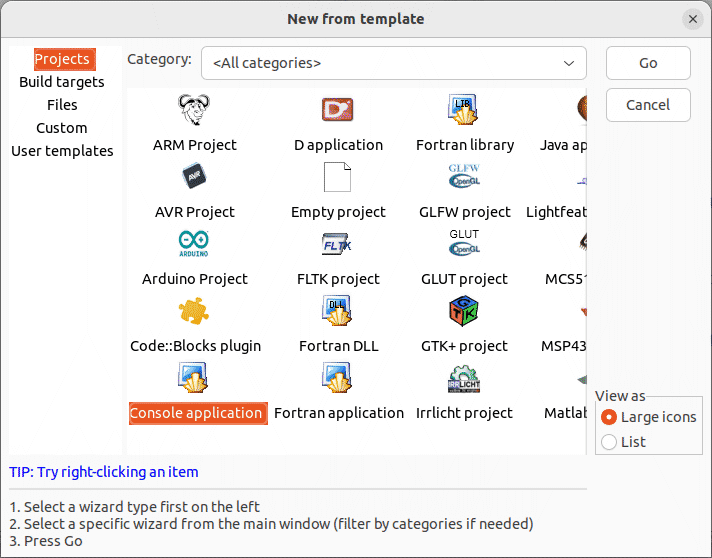
Task: Choose the Irrlicht project icon
Action: pos(464,378)
